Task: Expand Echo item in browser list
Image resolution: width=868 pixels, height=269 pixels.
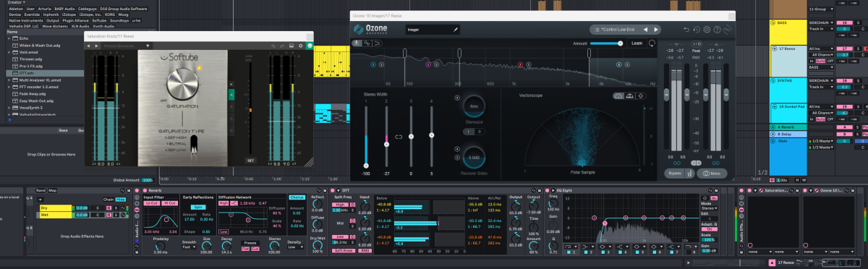Action: click(9, 38)
